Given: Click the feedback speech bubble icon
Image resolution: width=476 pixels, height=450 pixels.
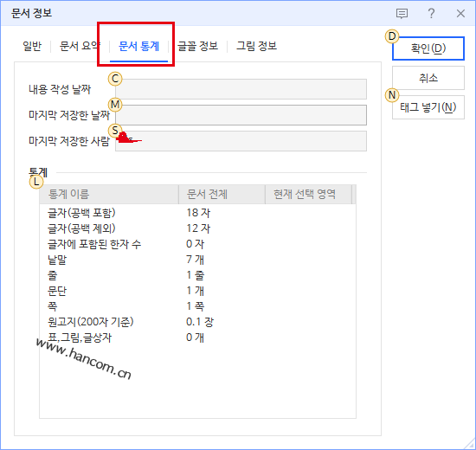Looking at the screenshot, I should pyautogui.click(x=402, y=14).
